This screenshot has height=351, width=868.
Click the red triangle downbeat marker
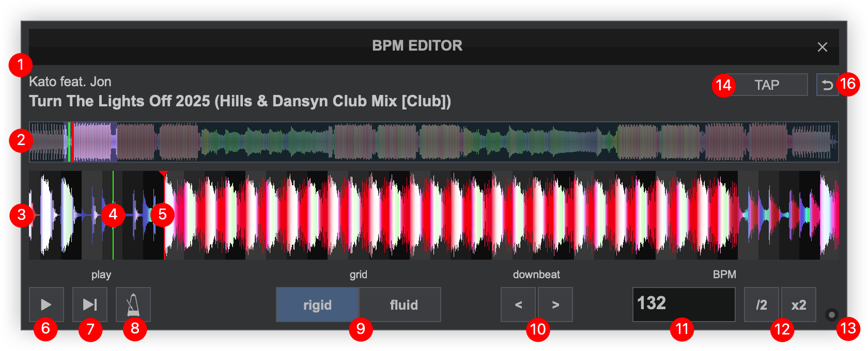pyautogui.click(x=164, y=174)
